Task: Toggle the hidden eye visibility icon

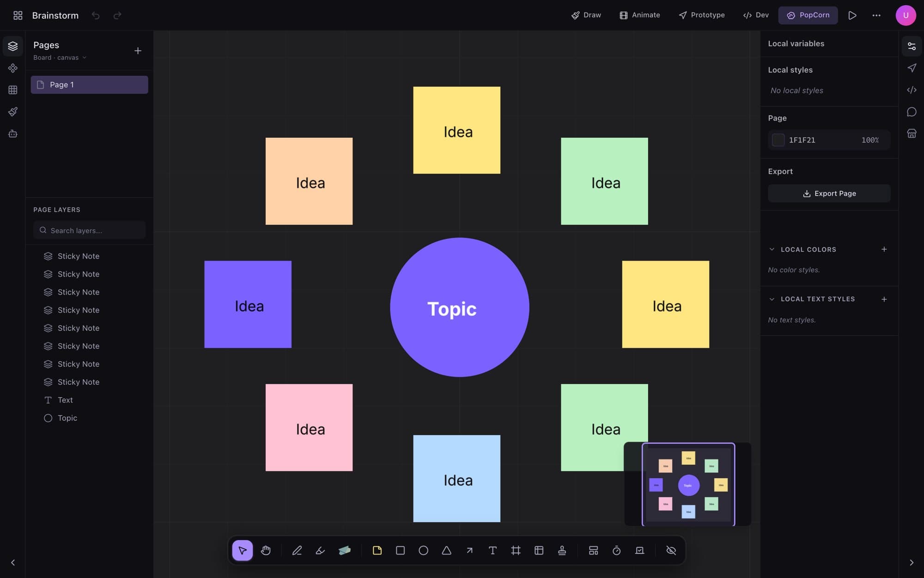Action: (671, 550)
